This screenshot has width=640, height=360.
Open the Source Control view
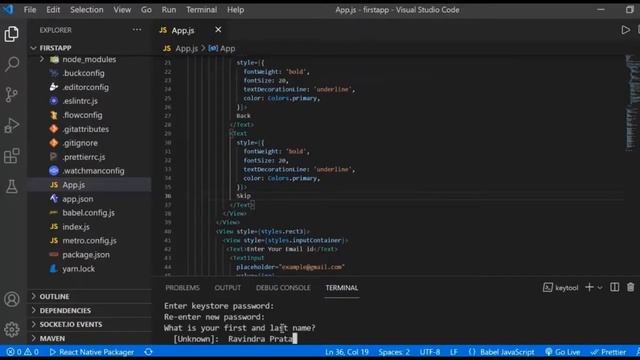pos(11,95)
